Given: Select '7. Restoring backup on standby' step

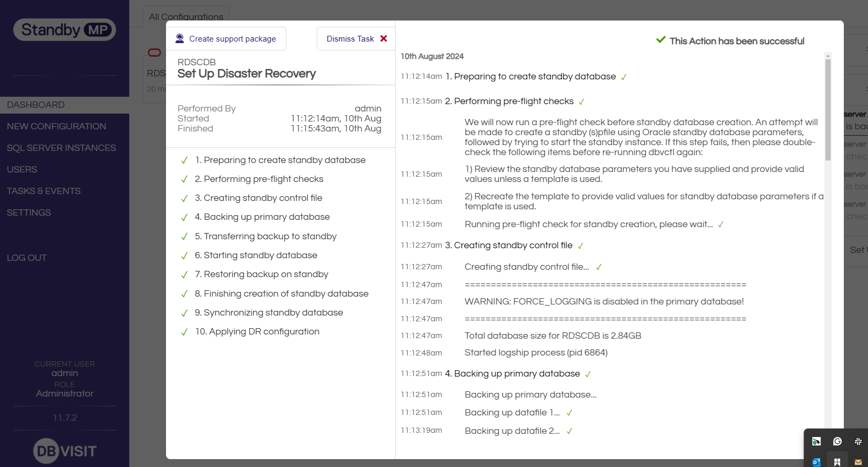Looking at the screenshot, I should [x=261, y=274].
